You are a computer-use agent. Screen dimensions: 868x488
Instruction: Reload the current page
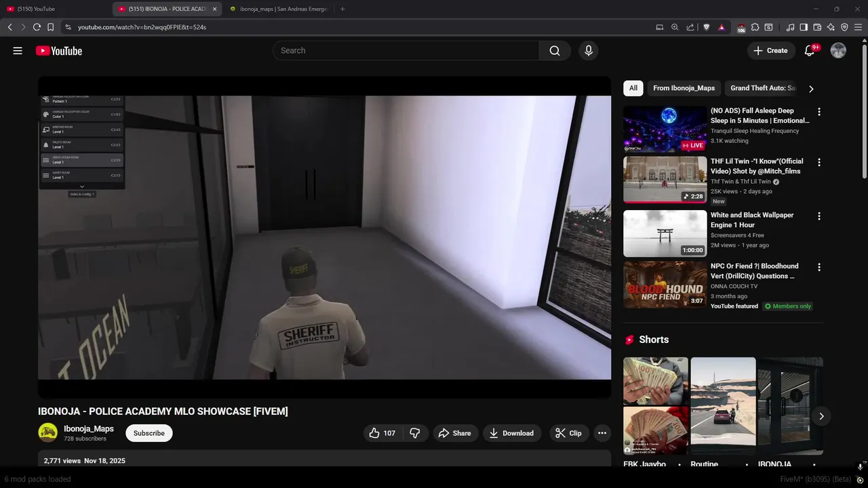tap(37, 27)
